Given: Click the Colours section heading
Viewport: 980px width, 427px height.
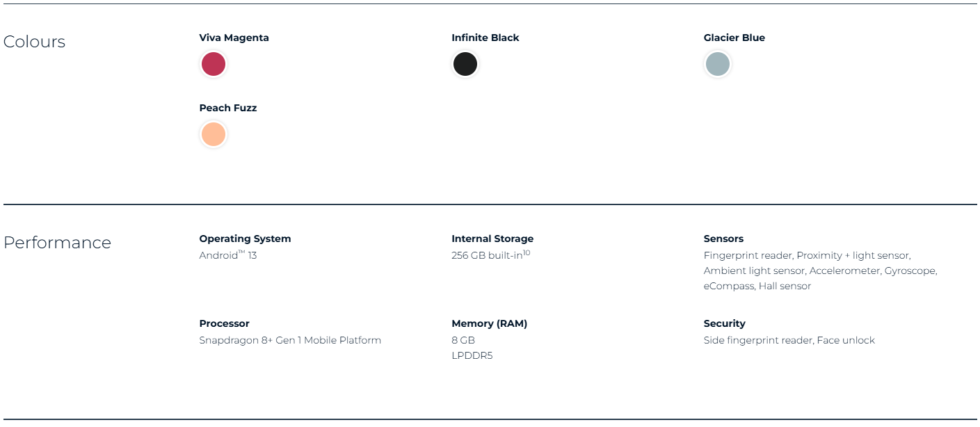Looking at the screenshot, I should point(34,42).
